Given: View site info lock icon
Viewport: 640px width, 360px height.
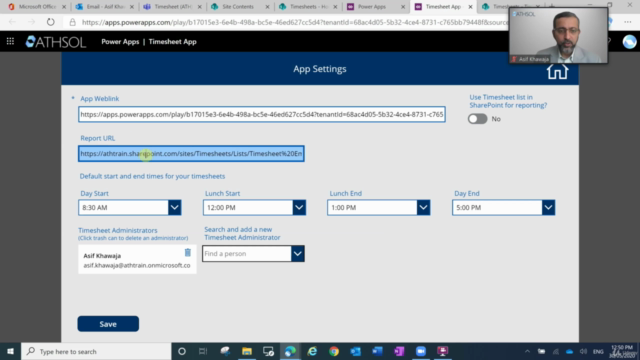Looking at the screenshot, I should (73, 22).
